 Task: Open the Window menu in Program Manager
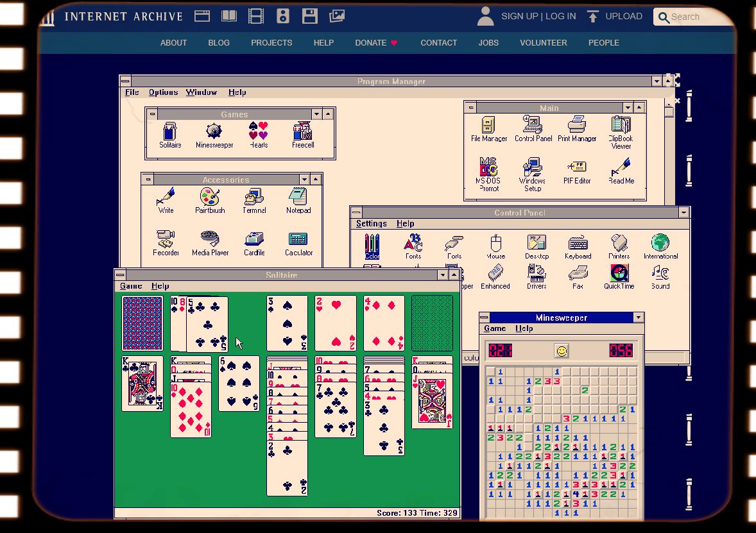[x=202, y=92]
